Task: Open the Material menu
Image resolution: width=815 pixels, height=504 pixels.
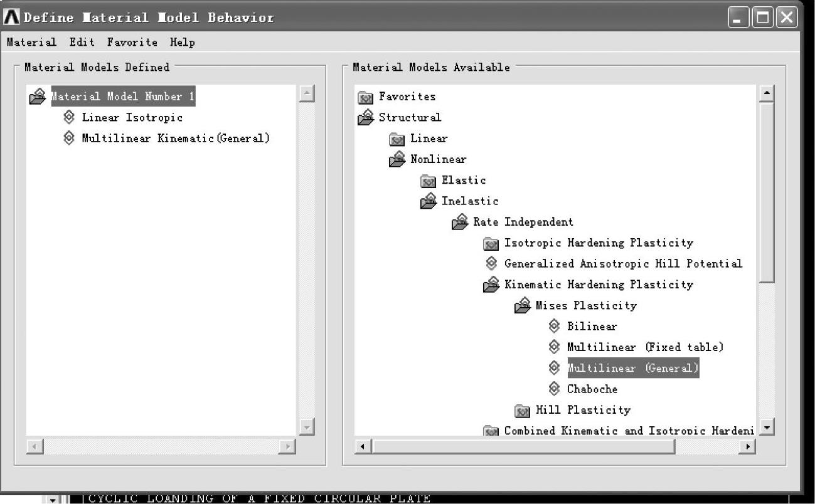Action: point(31,42)
